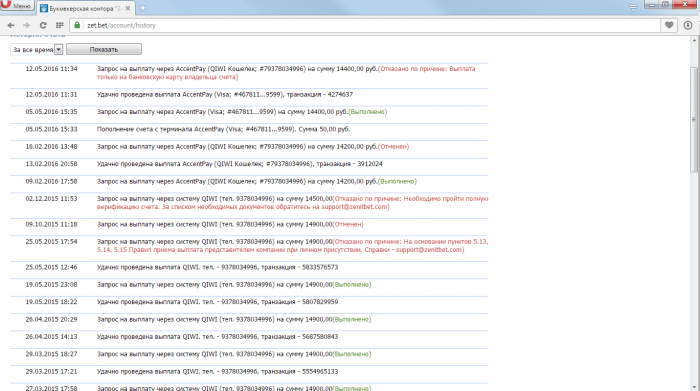Click the 09.02.2016 Выполнено status text
Image resolution: width=700 pixels, height=391 pixels.
point(397,181)
